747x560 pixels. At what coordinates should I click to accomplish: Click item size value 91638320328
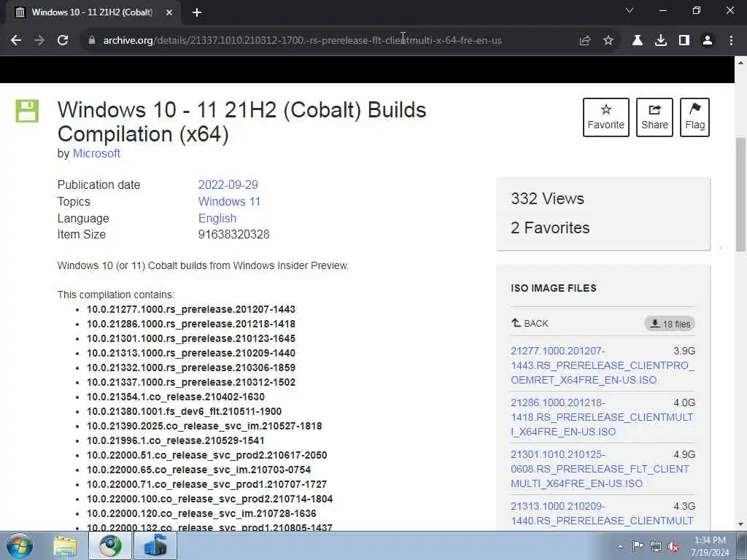(x=234, y=234)
